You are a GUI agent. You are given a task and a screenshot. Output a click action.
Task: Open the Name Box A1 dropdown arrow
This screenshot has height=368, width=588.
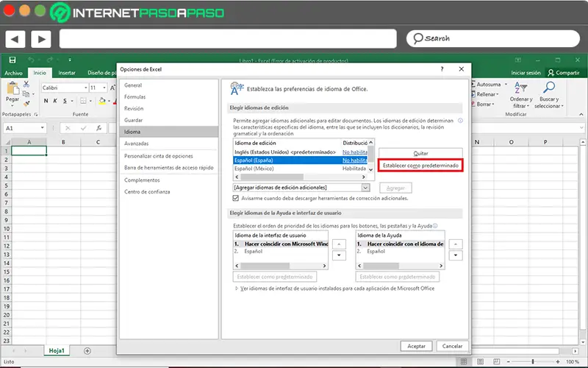(x=43, y=128)
